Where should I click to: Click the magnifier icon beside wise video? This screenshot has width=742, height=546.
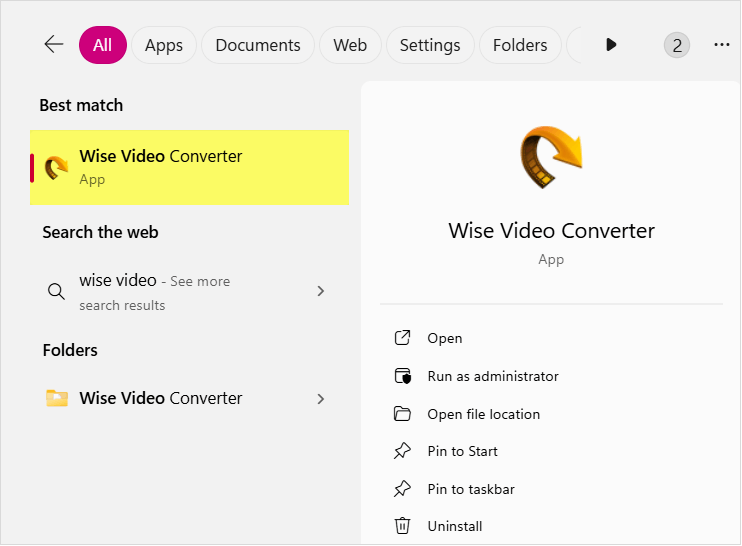click(56, 291)
